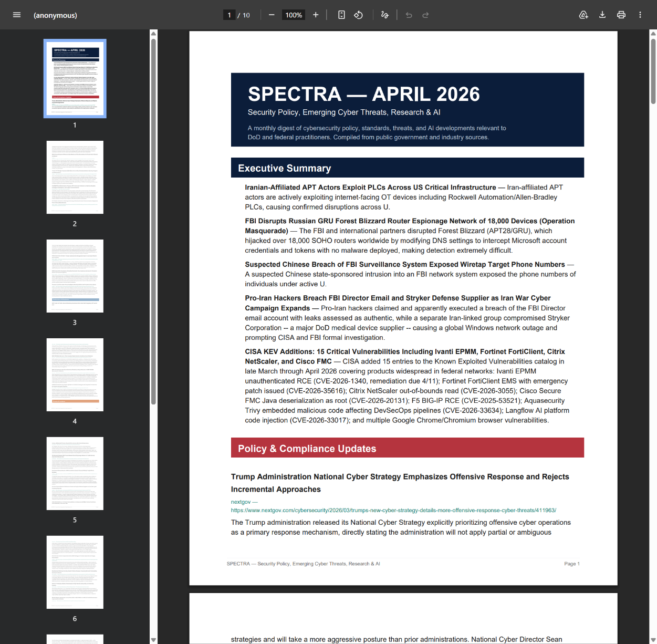Print the document
Viewport: 657px width, 644px height.
[621, 15]
